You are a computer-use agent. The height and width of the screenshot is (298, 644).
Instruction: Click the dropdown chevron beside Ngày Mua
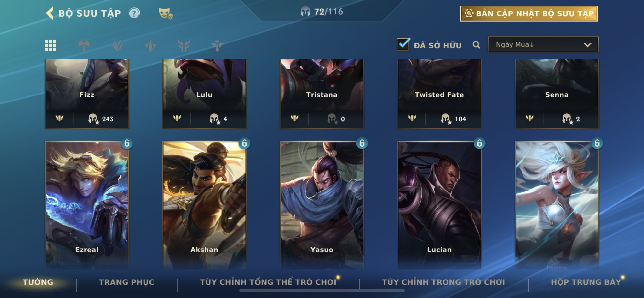[x=587, y=45]
